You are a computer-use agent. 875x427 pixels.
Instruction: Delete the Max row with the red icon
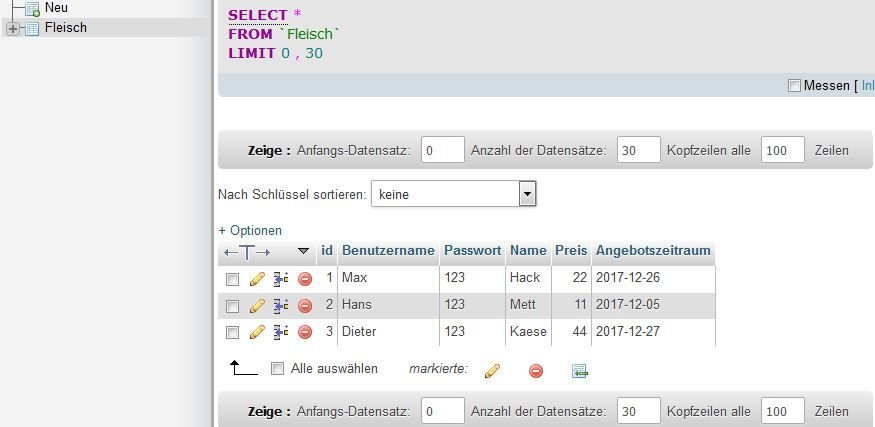[305, 279]
